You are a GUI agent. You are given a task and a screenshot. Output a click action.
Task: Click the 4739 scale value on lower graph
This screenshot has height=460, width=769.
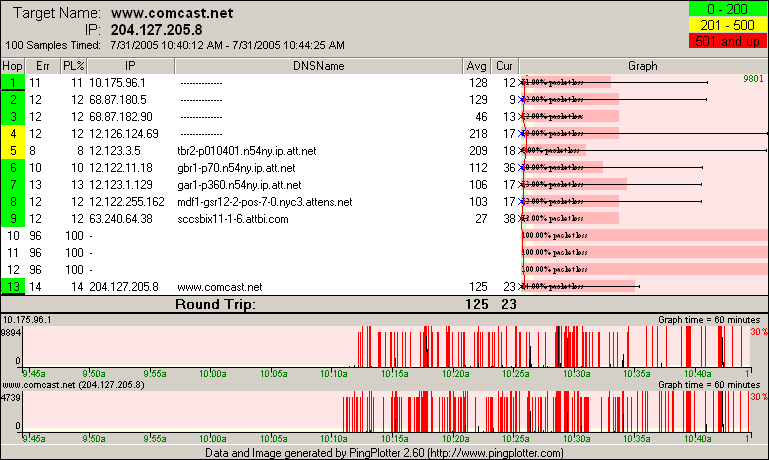[x=11, y=398]
